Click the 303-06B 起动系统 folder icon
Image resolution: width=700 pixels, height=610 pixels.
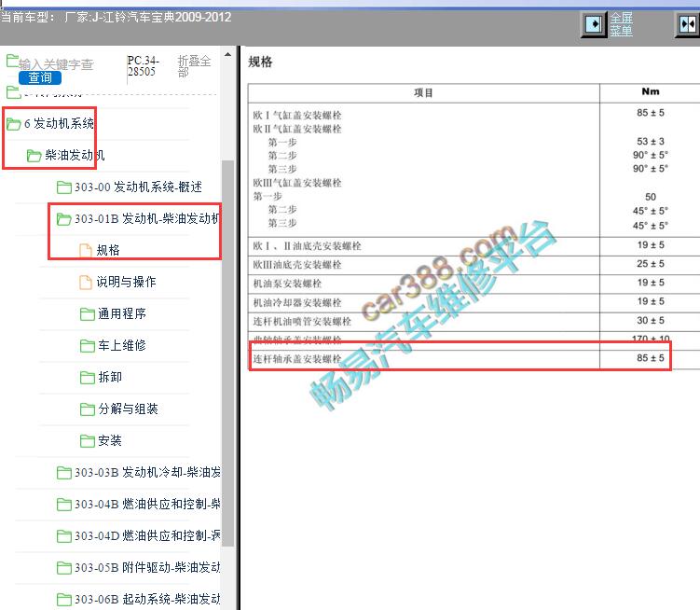coord(63,600)
